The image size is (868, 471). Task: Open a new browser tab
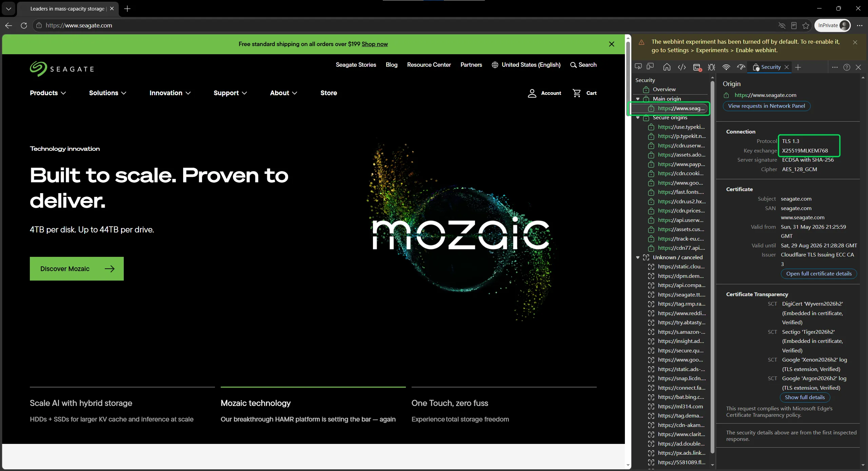coord(127,9)
